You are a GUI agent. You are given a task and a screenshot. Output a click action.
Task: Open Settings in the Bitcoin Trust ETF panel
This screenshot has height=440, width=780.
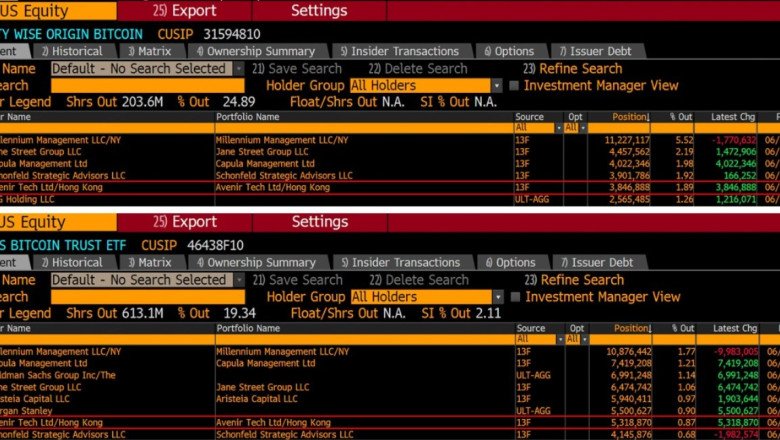[x=319, y=222]
